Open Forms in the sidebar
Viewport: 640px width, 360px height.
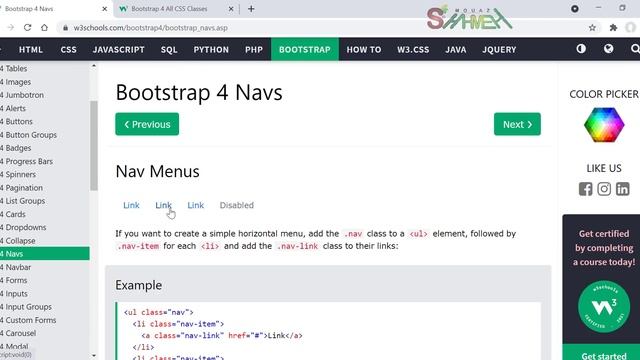[45, 280]
